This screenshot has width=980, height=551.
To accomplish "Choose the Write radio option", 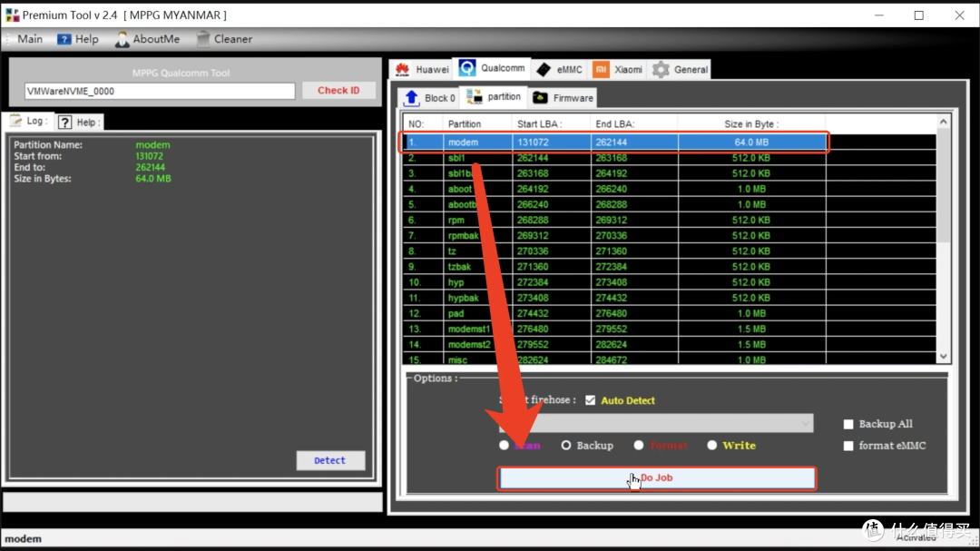I will click(712, 446).
